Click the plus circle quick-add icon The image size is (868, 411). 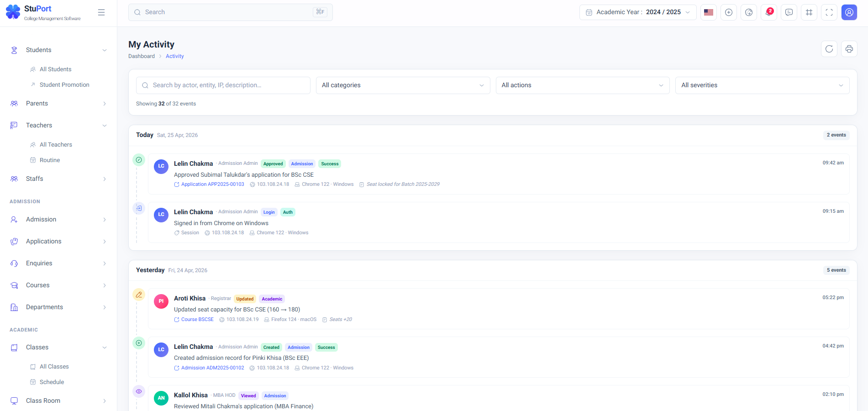pyautogui.click(x=729, y=12)
